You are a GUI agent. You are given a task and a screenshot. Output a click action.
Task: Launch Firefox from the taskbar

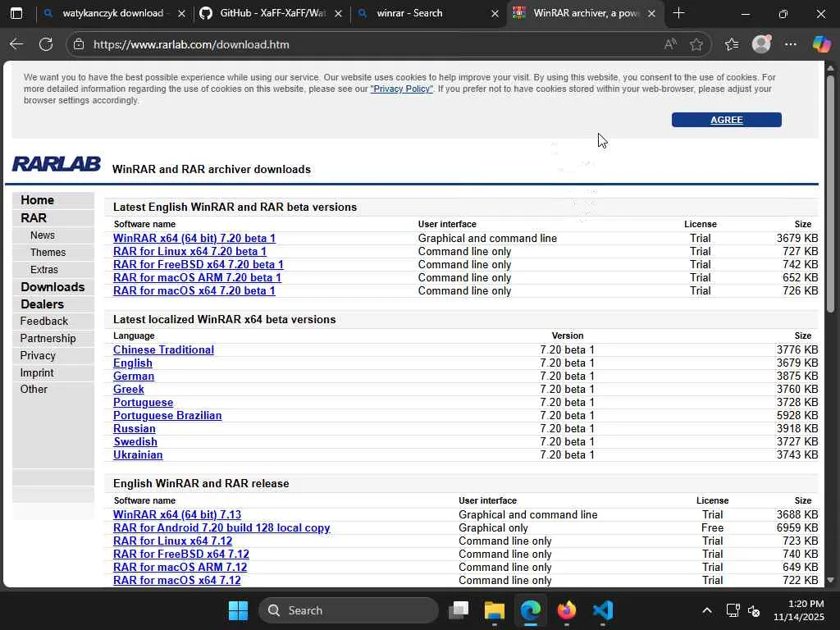[x=566, y=610]
